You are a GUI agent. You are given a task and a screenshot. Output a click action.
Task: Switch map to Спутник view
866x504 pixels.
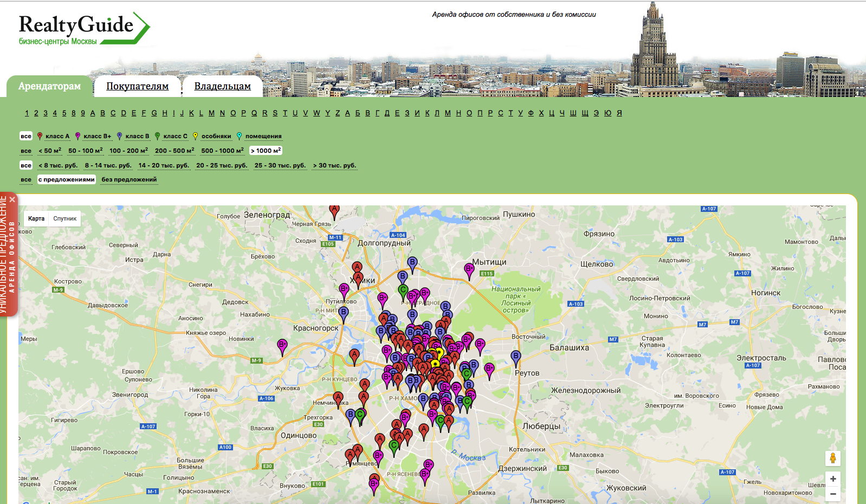click(65, 218)
